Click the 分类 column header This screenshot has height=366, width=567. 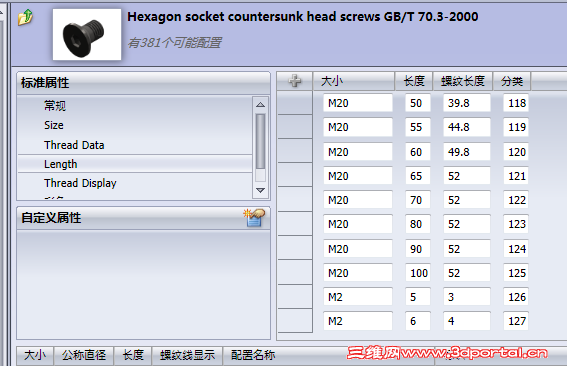point(512,81)
